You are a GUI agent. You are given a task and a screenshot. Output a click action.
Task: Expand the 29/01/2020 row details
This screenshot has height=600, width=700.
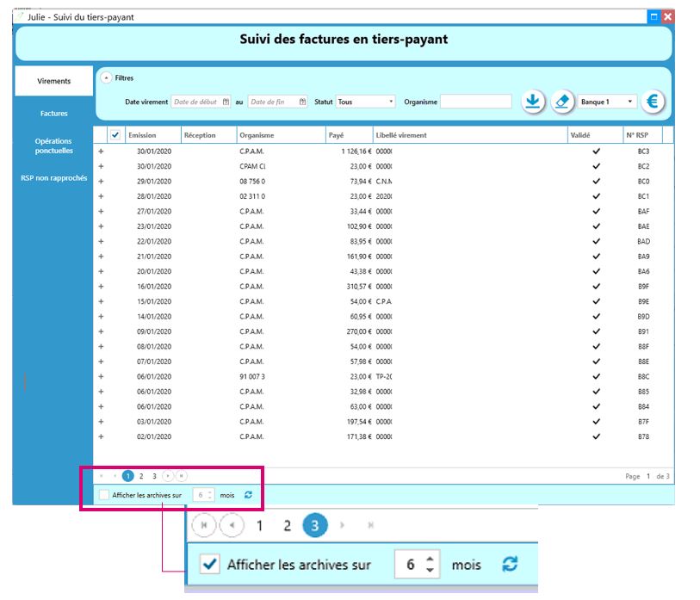point(101,182)
